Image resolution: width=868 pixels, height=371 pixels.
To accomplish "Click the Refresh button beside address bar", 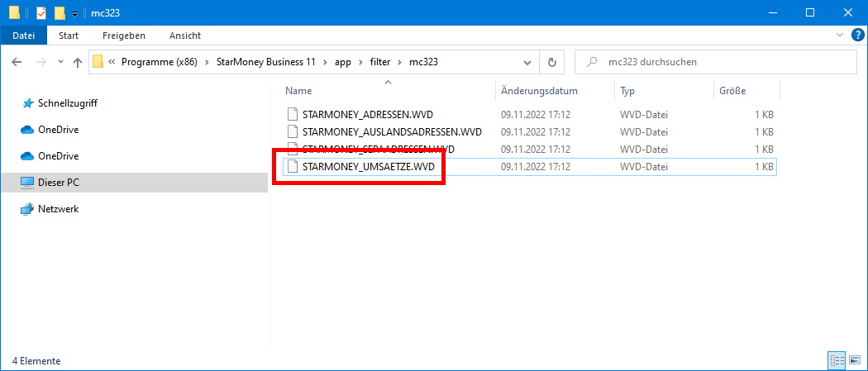I will [551, 62].
